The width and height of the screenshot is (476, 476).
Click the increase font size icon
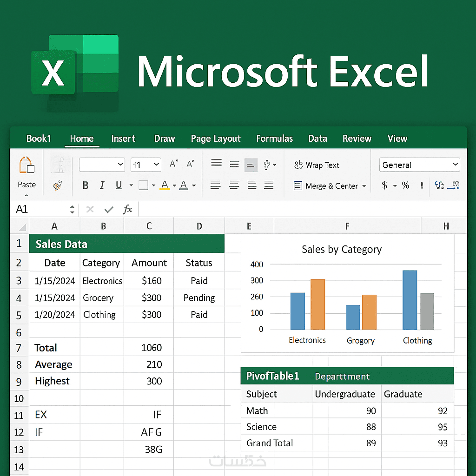[174, 164]
